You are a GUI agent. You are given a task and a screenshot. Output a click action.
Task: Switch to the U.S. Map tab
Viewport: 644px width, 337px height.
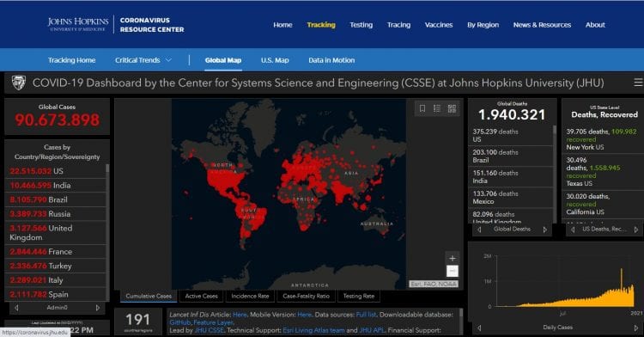point(275,60)
